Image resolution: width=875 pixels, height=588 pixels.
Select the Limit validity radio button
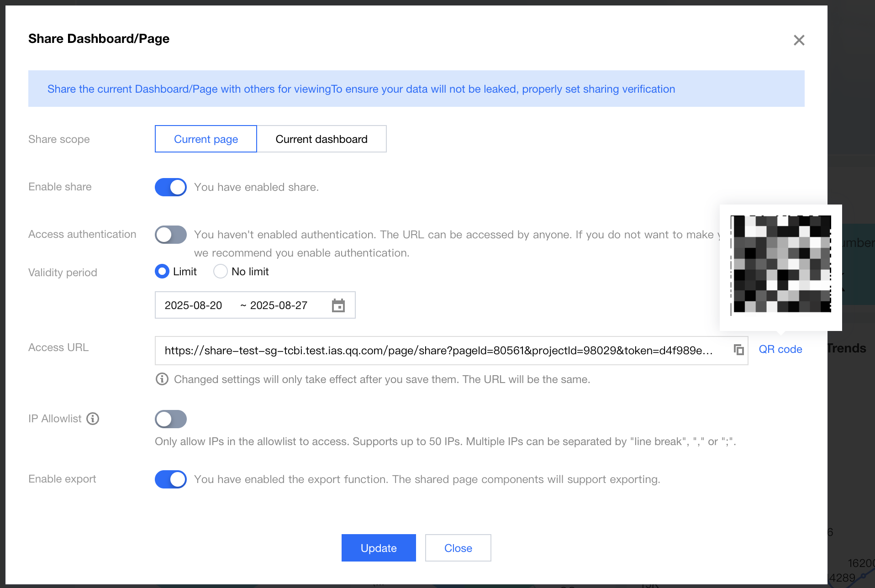click(x=162, y=272)
